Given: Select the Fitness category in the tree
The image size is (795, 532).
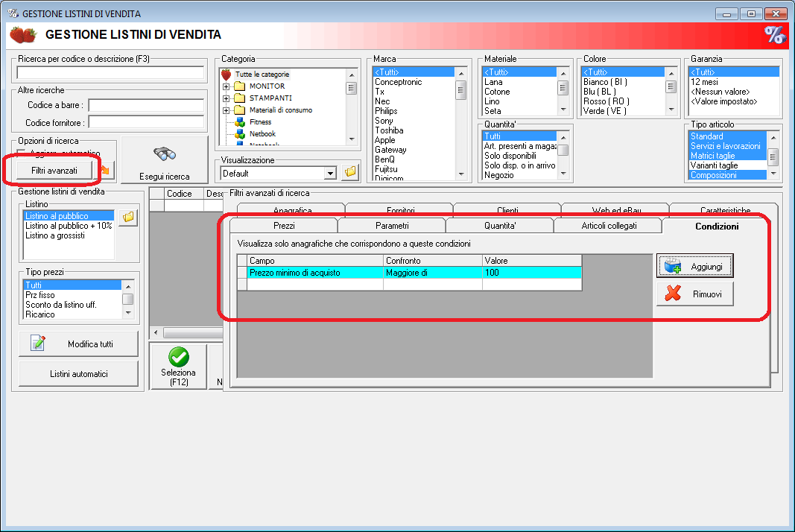Looking at the screenshot, I should (260, 122).
